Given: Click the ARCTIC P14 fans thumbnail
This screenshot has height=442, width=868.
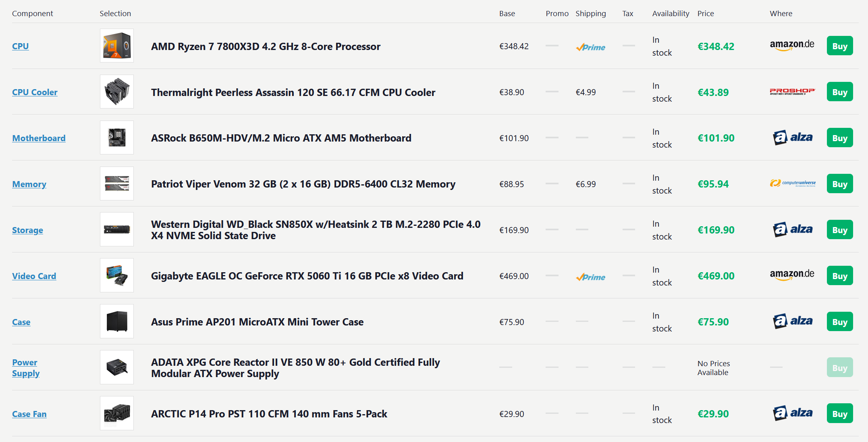Looking at the screenshot, I should coord(117,413).
